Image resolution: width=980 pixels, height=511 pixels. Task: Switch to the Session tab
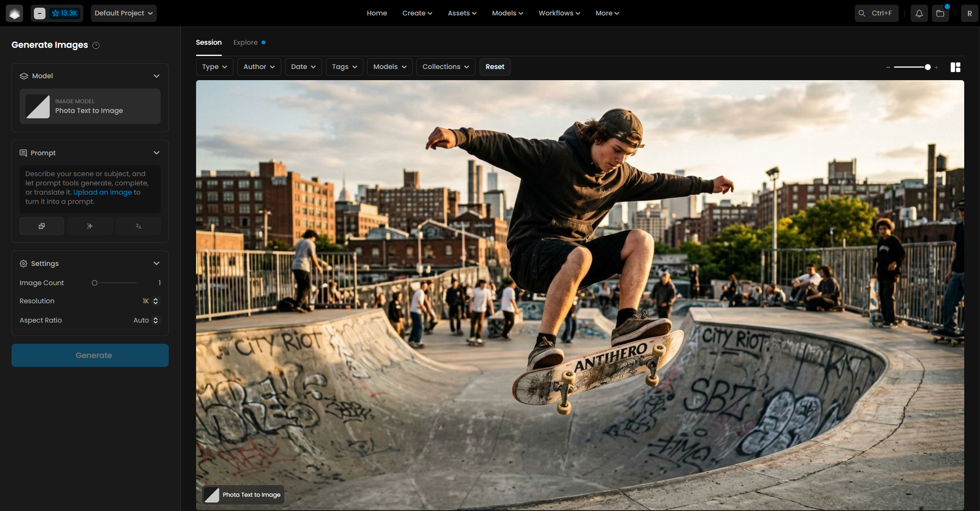(x=209, y=42)
